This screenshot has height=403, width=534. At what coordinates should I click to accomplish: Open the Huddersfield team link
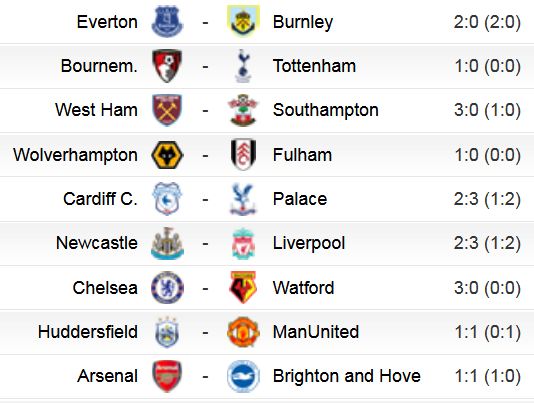(x=88, y=332)
